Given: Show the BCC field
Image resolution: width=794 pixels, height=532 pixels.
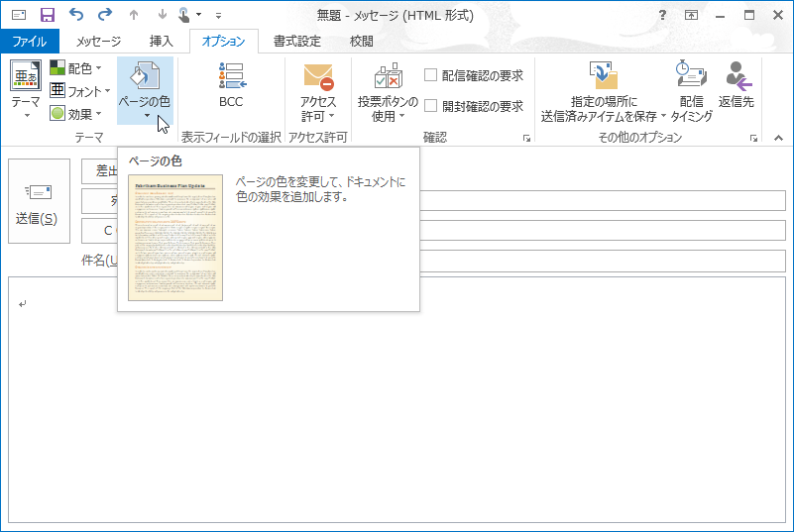Looking at the screenshot, I should tap(231, 86).
